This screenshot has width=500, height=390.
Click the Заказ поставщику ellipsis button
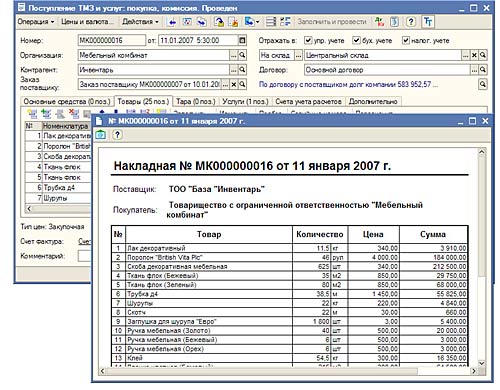(226, 84)
